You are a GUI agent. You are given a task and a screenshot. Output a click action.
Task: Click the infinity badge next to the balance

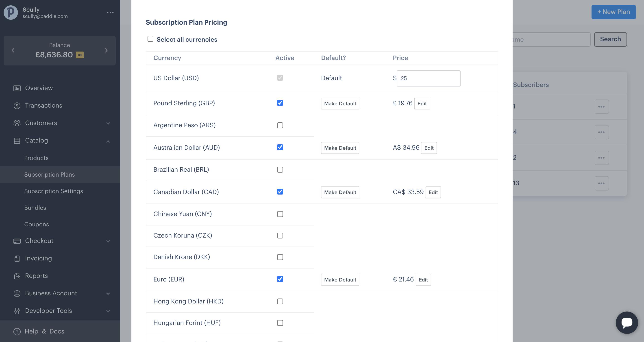[80, 54]
